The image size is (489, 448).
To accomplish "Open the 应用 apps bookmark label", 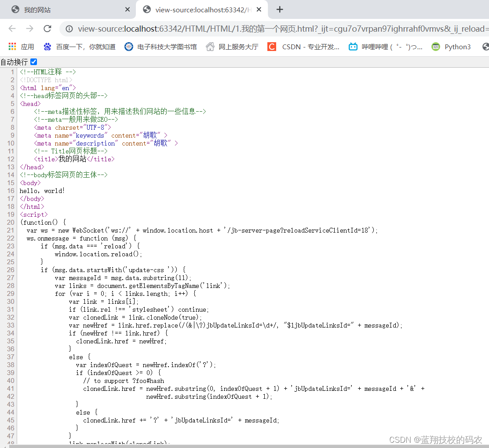I will (x=27, y=47).
